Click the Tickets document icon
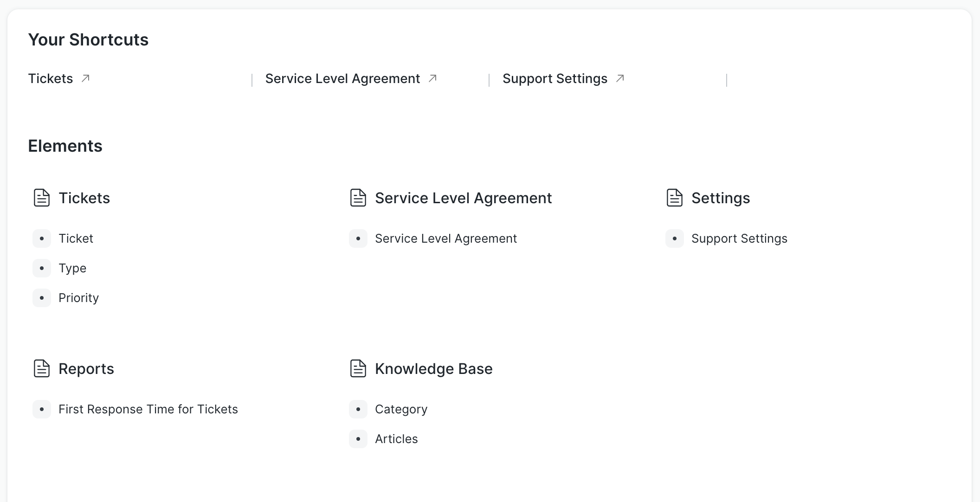This screenshot has height=502, width=980. (x=42, y=198)
